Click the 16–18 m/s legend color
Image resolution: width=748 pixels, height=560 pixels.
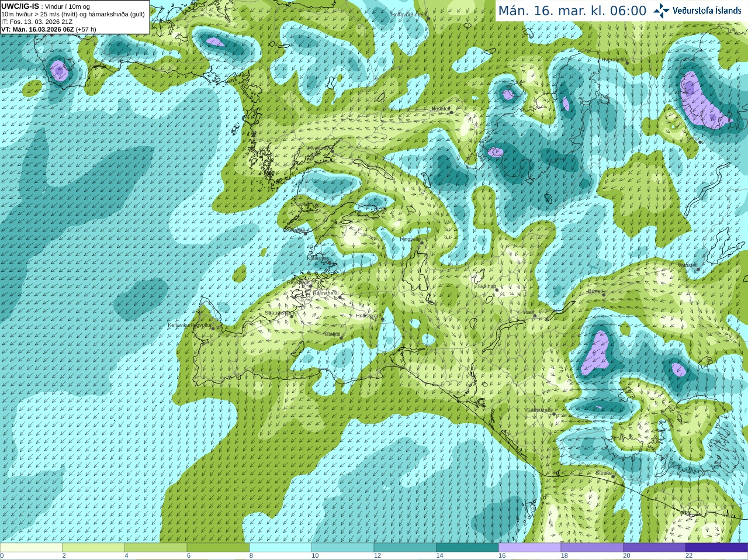529,548
